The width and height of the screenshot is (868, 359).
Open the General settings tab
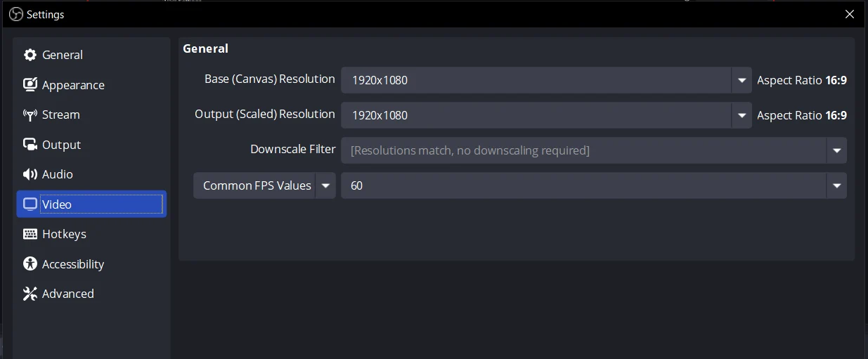coord(91,55)
